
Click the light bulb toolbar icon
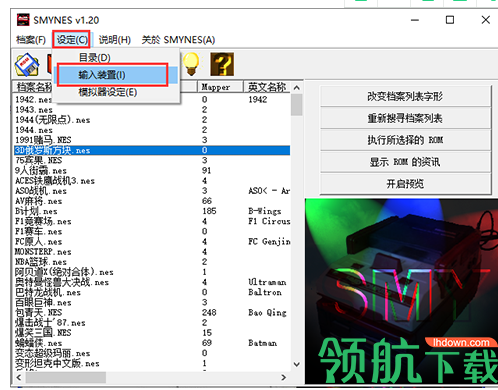[191, 63]
